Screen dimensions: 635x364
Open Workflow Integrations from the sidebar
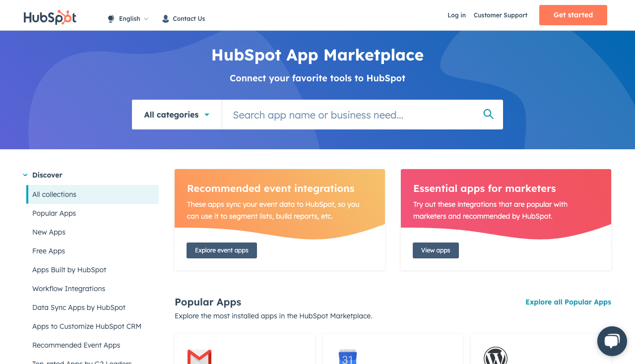tap(68, 289)
